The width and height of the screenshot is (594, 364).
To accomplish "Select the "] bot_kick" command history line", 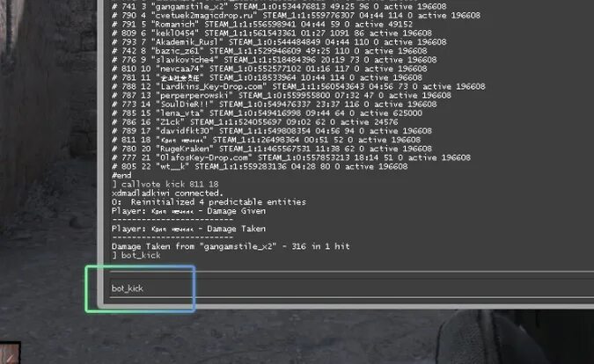I will pyautogui.click(x=136, y=255).
